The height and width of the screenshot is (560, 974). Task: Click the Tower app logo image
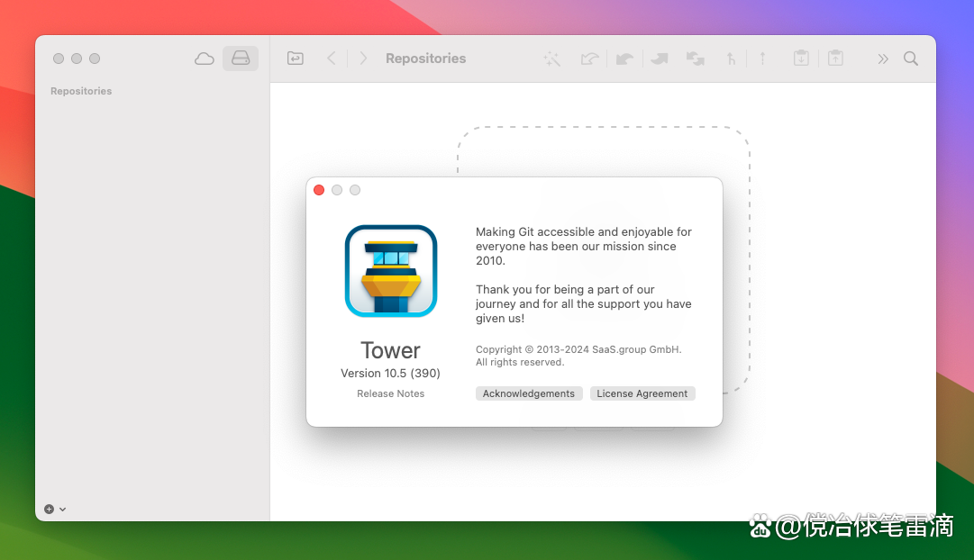pos(391,271)
